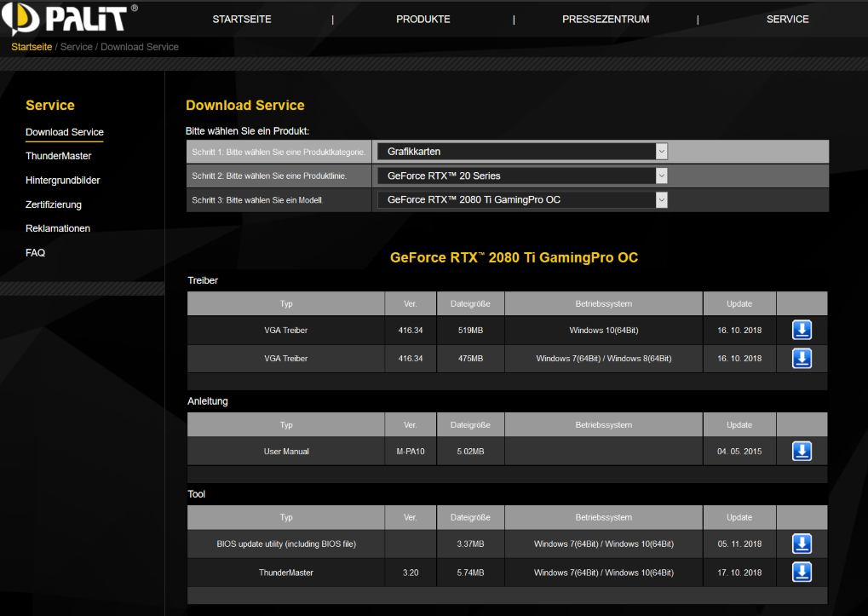Download the 475MB VGA Treiber for Windows 7/8
Image resolution: width=868 pixels, height=616 pixels.
802,359
